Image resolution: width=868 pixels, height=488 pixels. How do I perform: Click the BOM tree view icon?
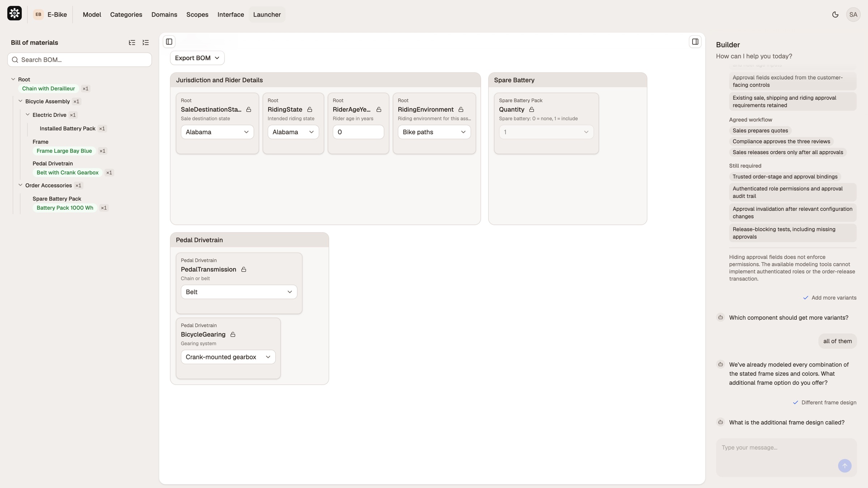[x=132, y=43]
